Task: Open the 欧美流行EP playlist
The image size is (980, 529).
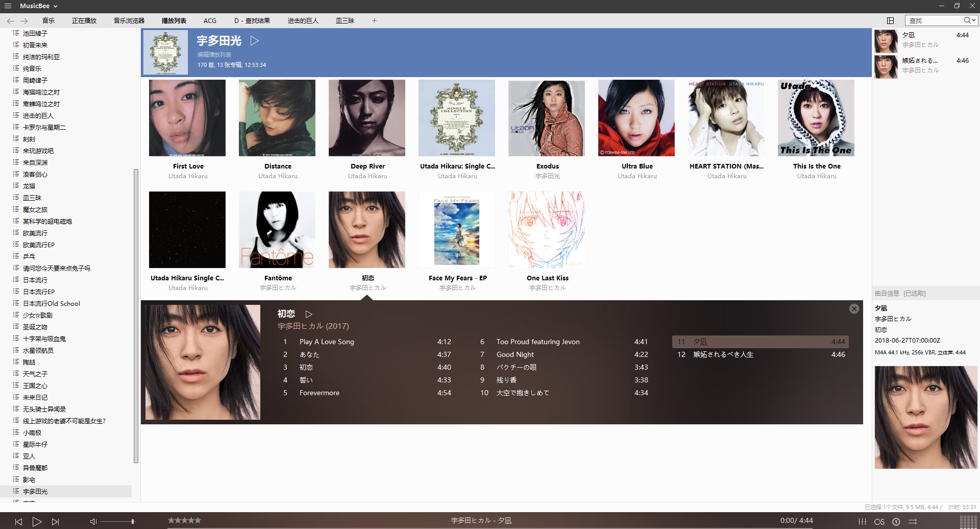Action: (x=39, y=245)
